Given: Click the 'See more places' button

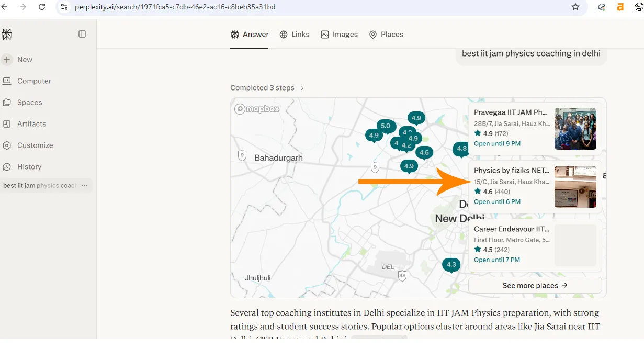Looking at the screenshot, I should coord(535,286).
